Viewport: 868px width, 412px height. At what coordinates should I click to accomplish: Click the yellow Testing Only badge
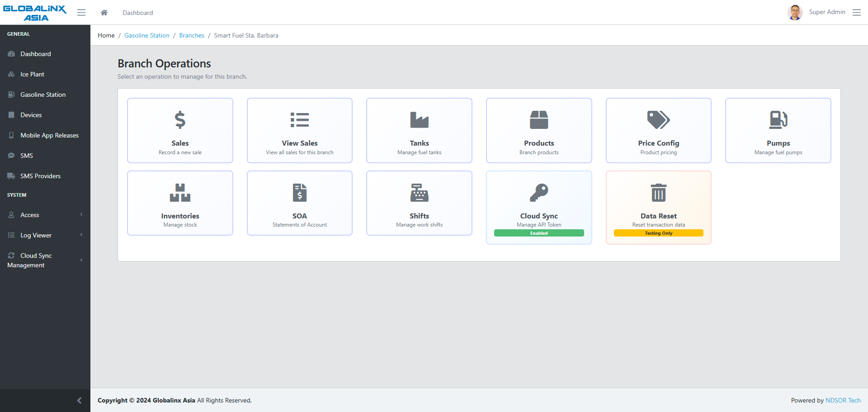tap(659, 233)
